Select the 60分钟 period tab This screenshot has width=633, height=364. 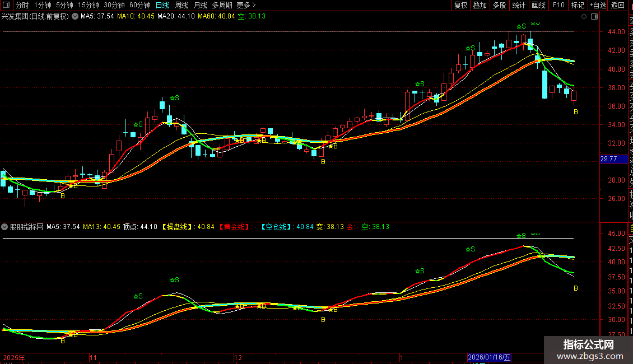[x=139, y=5]
